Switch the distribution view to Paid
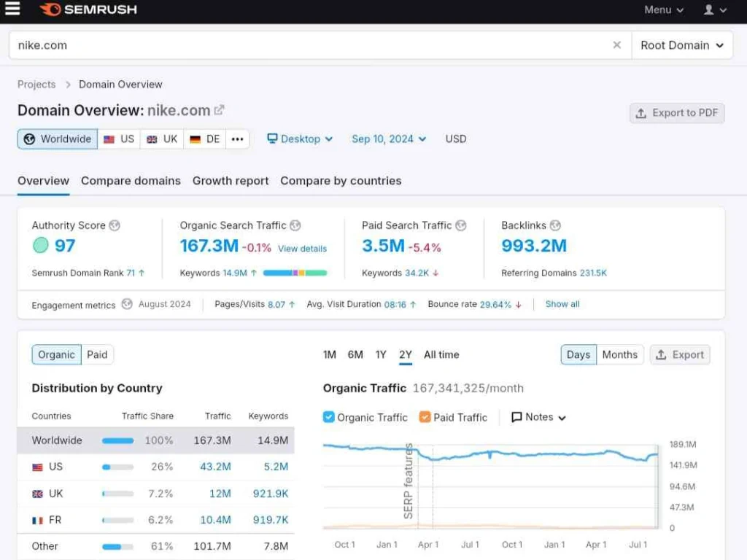The height and width of the screenshot is (560, 747). (97, 355)
